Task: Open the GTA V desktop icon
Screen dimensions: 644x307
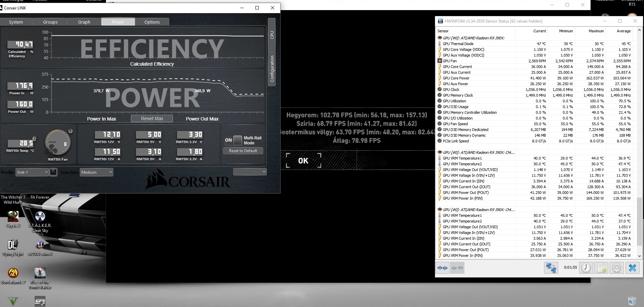Action: [x=13, y=301]
